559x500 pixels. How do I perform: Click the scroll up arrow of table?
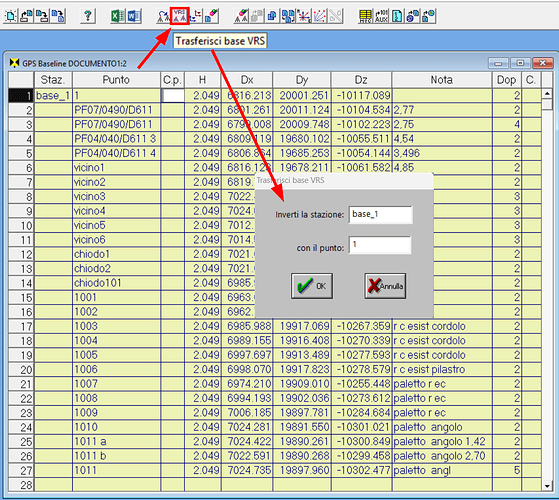coord(547,94)
